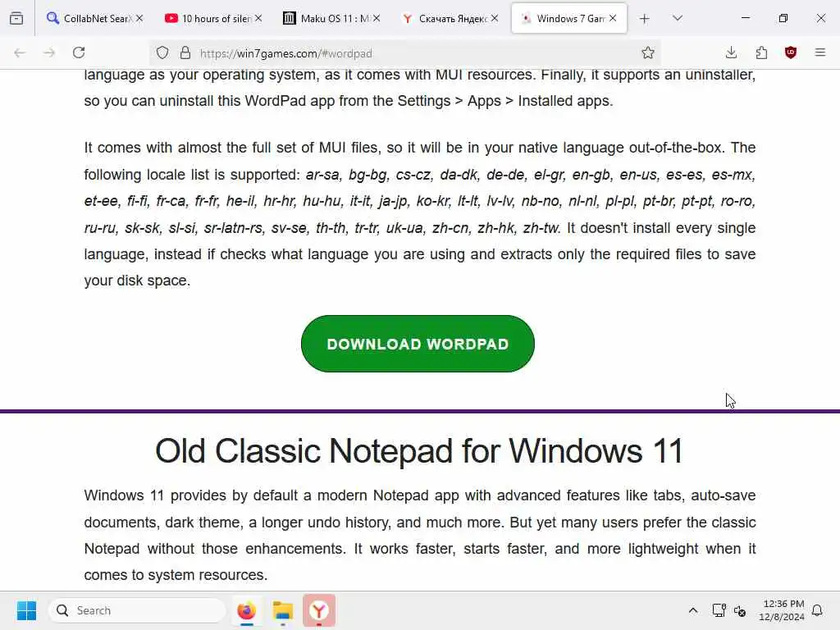Close the Скачать Яндекс tab
This screenshot has height=630, width=840.
point(495,18)
